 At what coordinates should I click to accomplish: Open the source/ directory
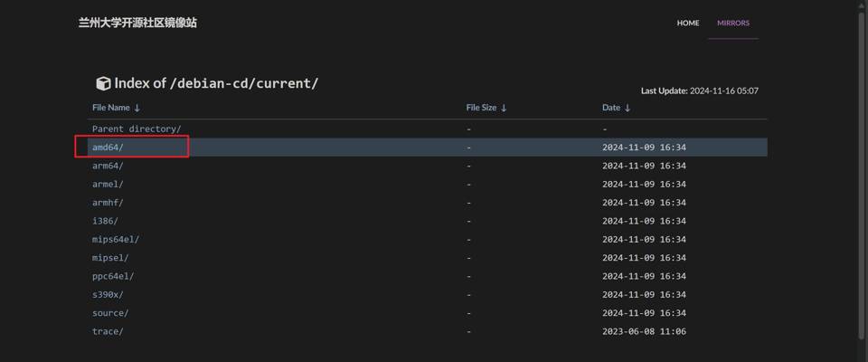point(110,313)
